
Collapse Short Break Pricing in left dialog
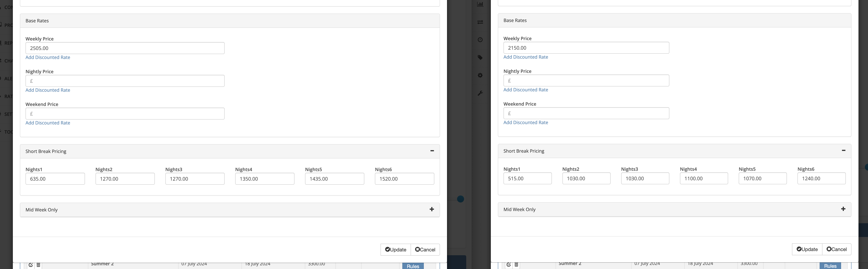tap(432, 151)
